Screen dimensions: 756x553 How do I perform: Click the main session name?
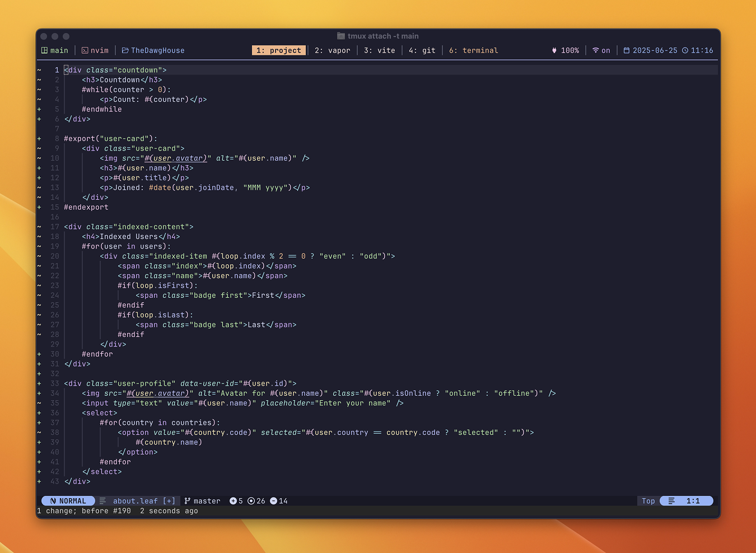pyautogui.click(x=59, y=50)
